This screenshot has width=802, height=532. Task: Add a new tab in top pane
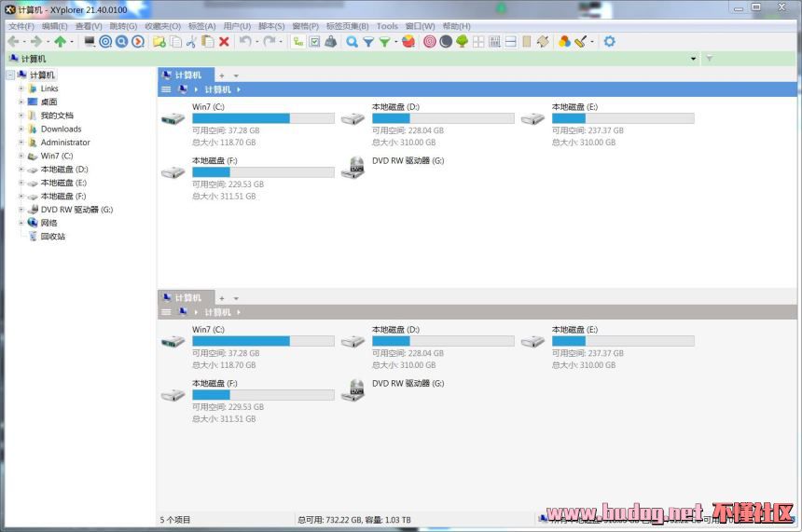(222, 75)
